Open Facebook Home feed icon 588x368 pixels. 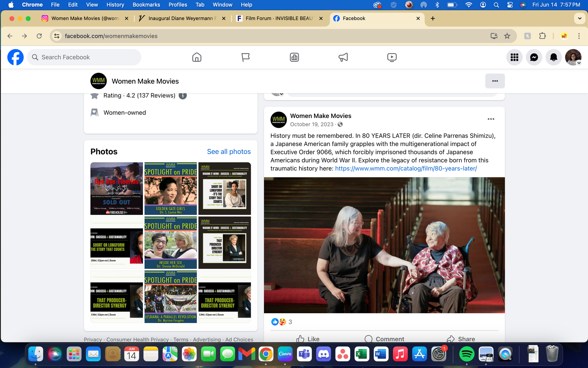(x=197, y=57)
